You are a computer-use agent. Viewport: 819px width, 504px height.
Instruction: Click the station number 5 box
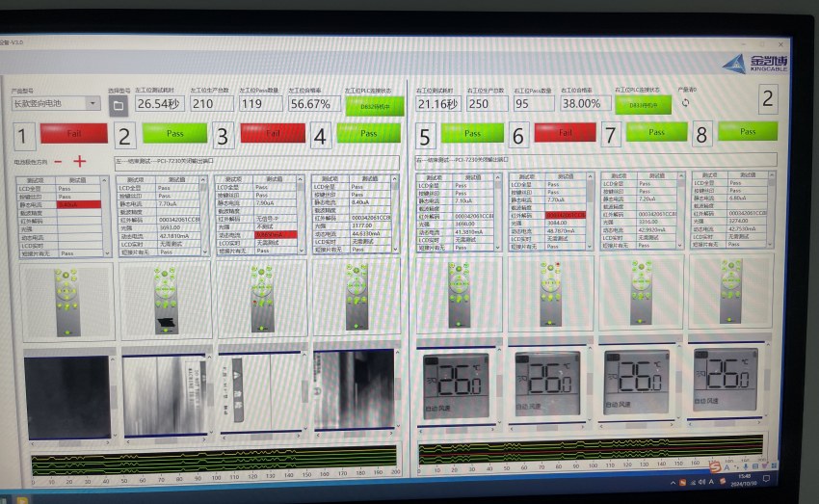(x=425, y=137)
